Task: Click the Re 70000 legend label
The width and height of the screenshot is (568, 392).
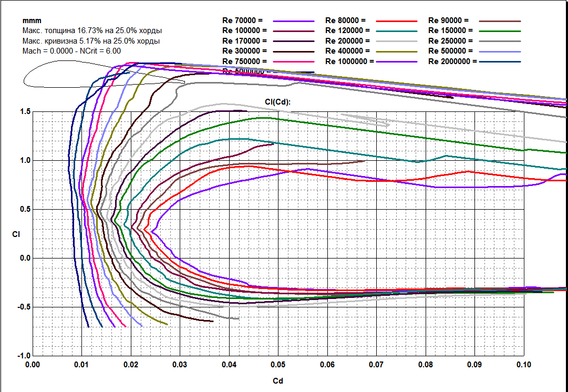Action: click(245, 20)
